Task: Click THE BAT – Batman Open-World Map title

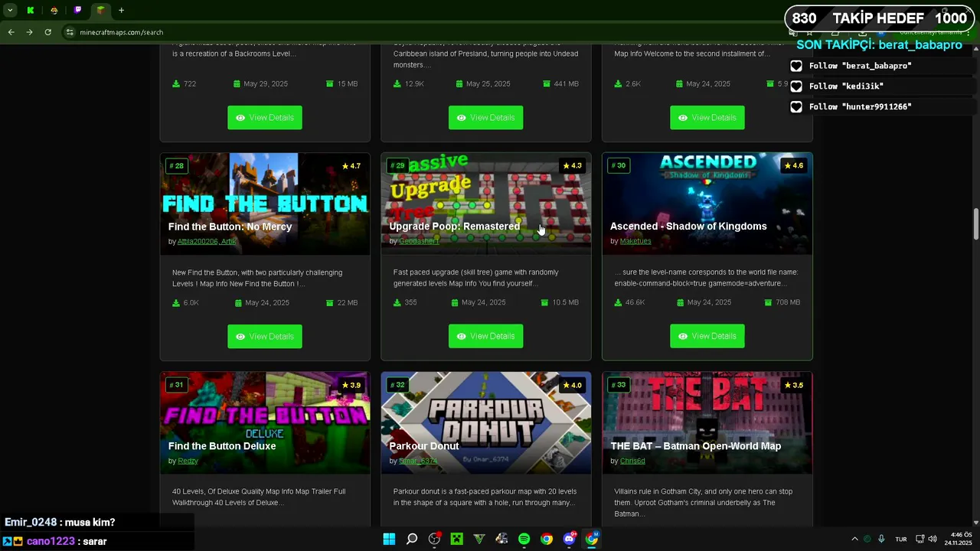Action: (x=696, y=446)
